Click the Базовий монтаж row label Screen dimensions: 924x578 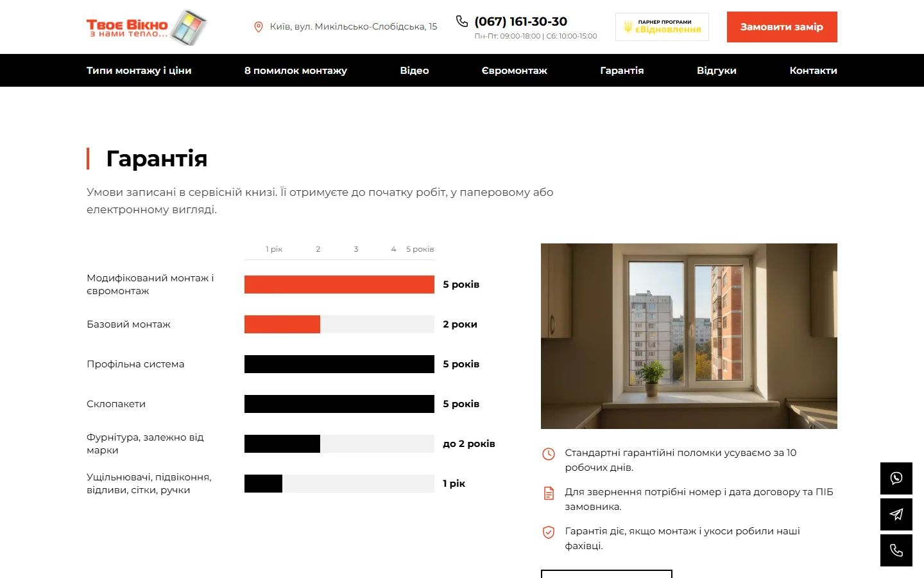coord(128,324)
